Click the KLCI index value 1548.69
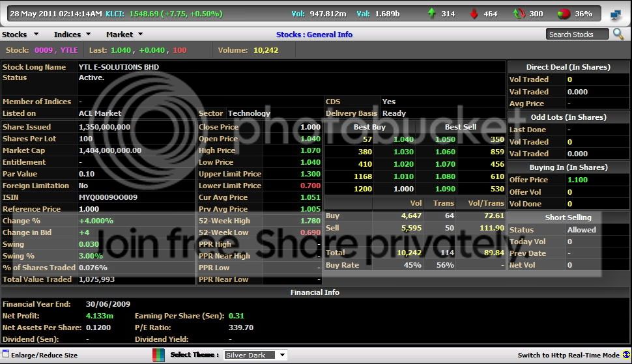This screenshot has width=632, height=364. (144, 14)
